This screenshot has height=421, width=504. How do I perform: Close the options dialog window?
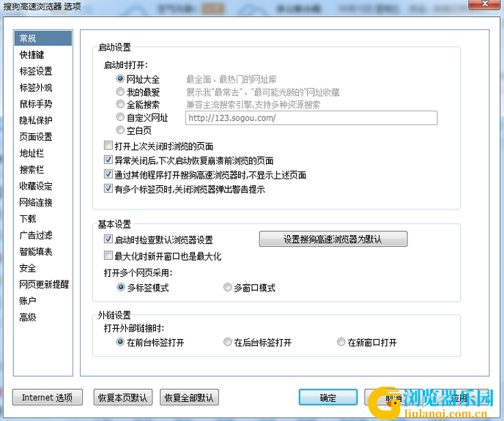(x=485, y=4)
